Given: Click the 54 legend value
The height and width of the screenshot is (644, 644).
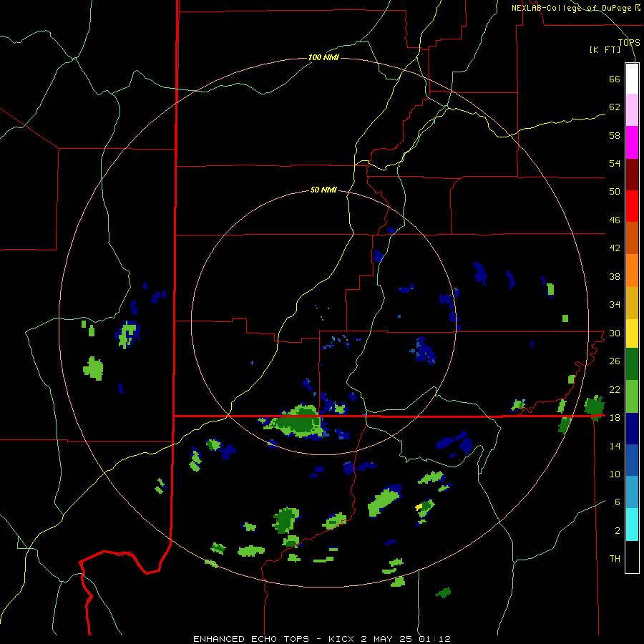Looking at the screenshot, I should coord(615,163).
